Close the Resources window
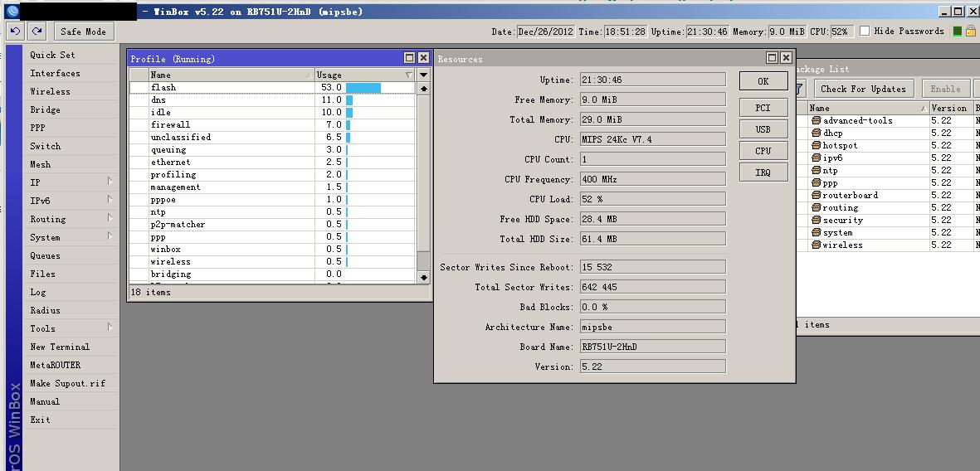Screen dimensions: 980x471 click(787, 57)
